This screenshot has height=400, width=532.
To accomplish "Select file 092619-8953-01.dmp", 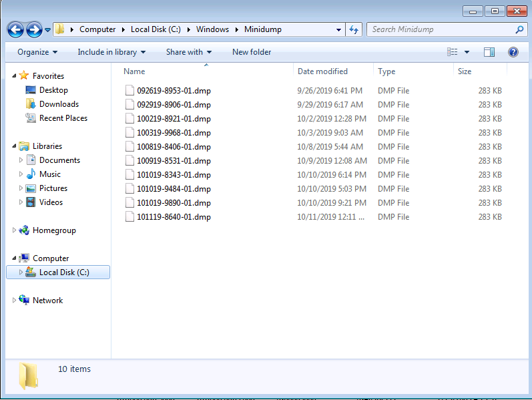I will point(174,91).
